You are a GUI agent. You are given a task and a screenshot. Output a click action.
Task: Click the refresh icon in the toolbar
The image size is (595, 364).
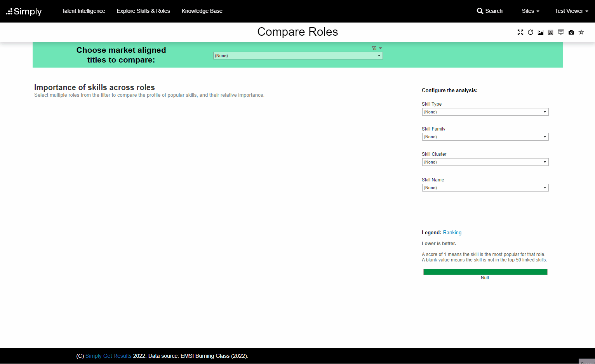531,32
